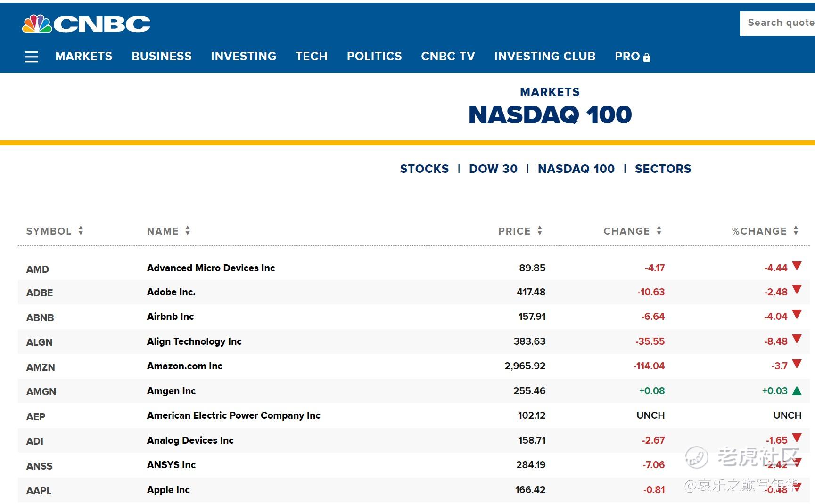
Task: Sort table by the %CHANGE column arrows
Action: tap(796, 230)
